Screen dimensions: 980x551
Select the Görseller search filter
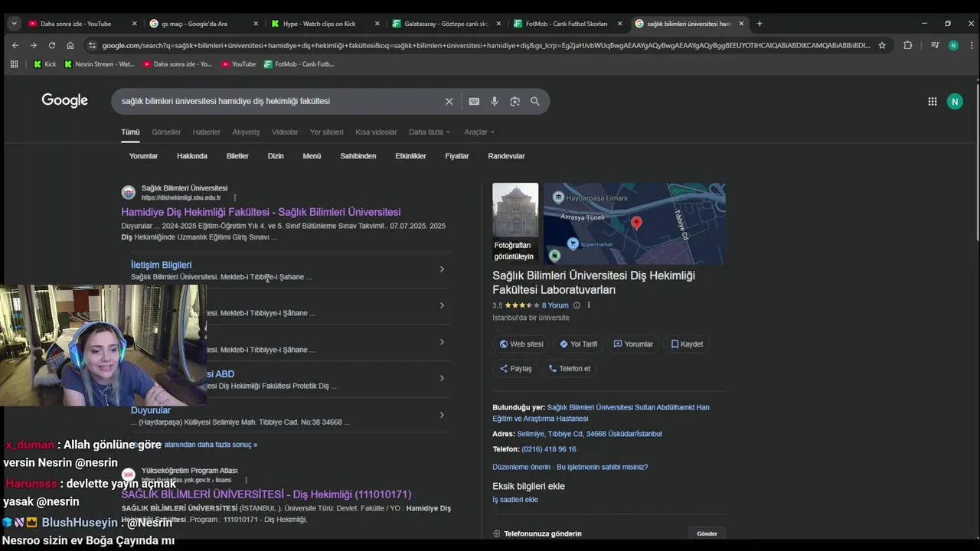[x=166, y=132]
